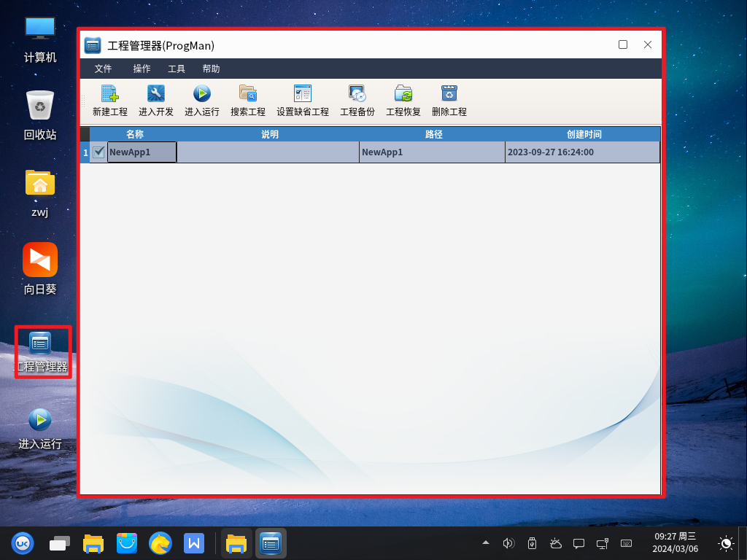Open the 帮助 menu

tap(211, 69)
